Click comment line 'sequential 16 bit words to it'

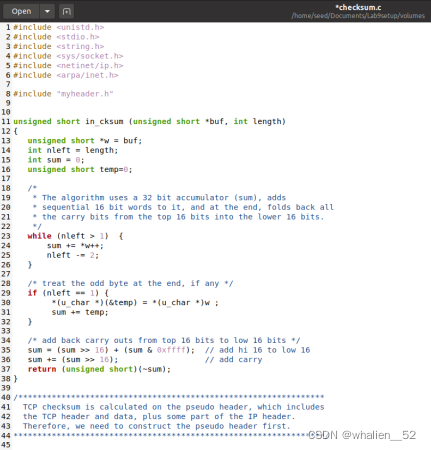(x=183, y=207)
